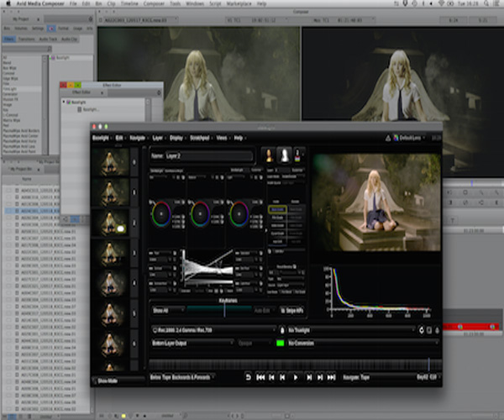
Task: Open the No Truelight dropdown
Action: pyautogui.click(x=350, y=330)
